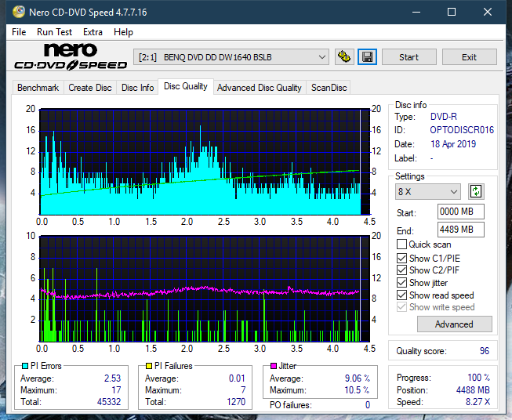The height and width of the screenshot is (420, 512).
Task: Expand the 8 X speed dropdown
Action: 428,191
